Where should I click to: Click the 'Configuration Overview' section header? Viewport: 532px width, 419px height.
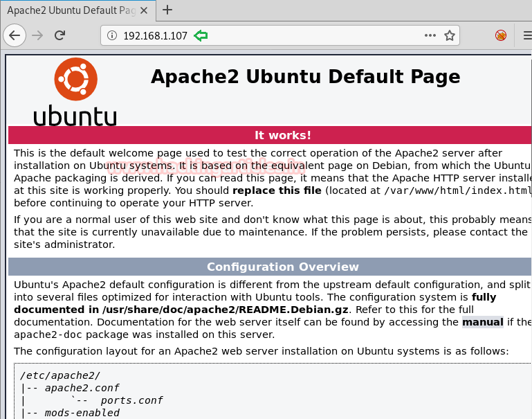coord(283,267)
